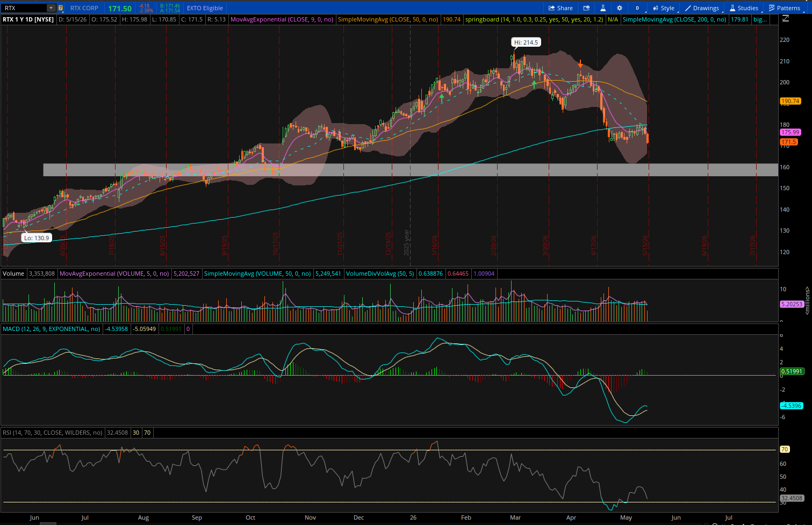This screenshot has width=812, height=525.
Task: Click the truncated 'big...' study label
Action: [x=760, y=19]
